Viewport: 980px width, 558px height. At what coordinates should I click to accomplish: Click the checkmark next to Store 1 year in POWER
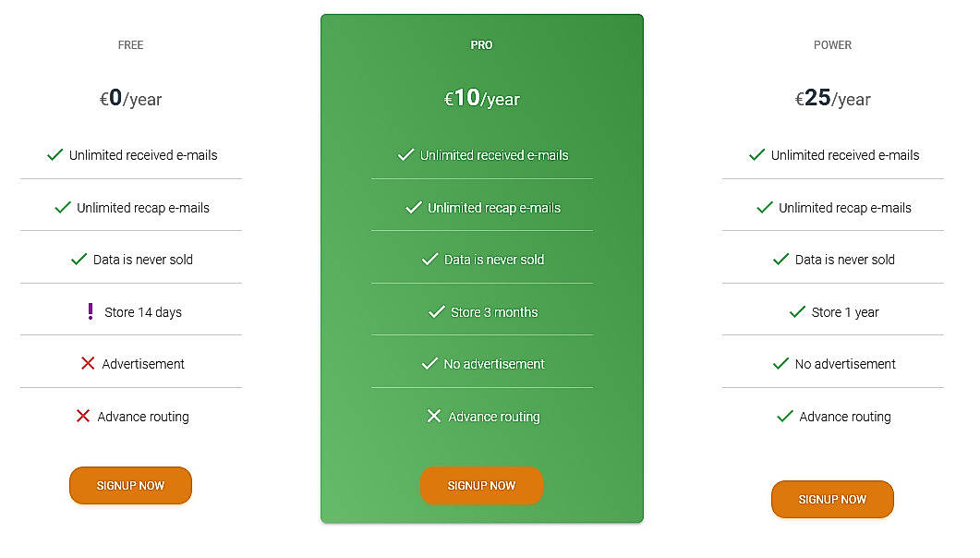pyautogui.click(x=797, y=311)
